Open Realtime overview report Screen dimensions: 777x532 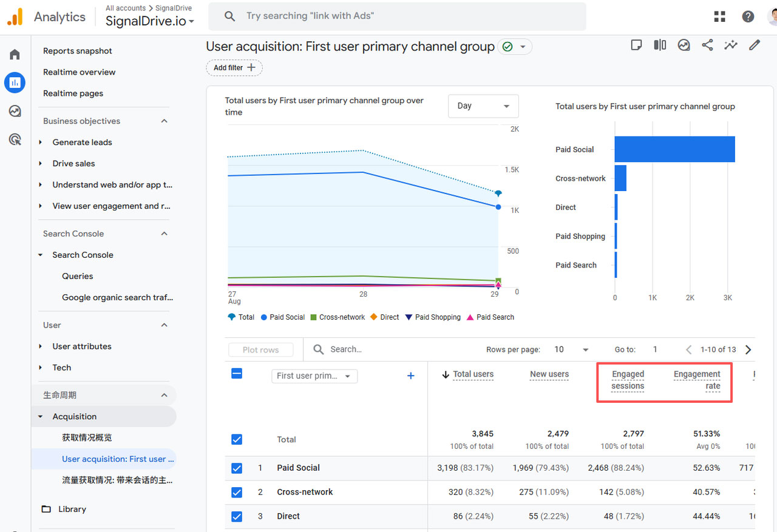point(79,72)
